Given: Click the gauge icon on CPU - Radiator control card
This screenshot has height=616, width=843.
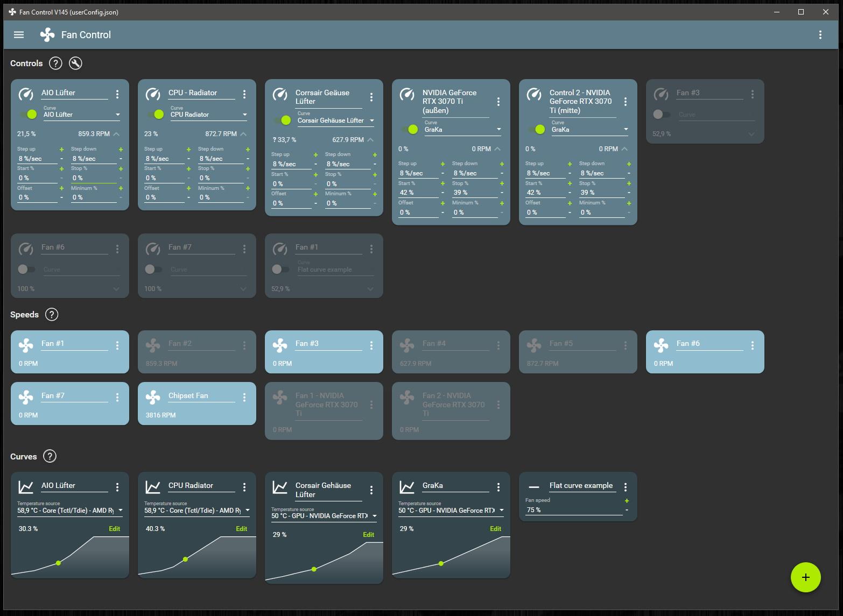Looking at the screenshot, I should click(153, 94).
